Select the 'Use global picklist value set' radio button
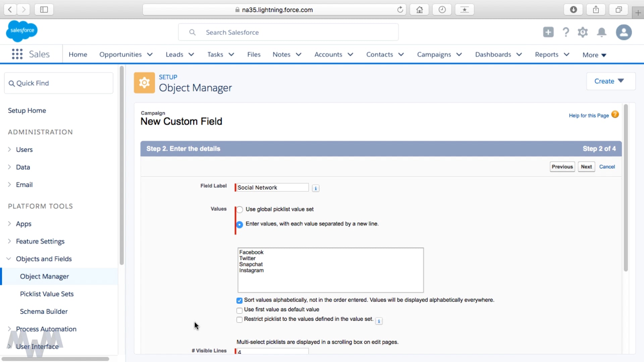The width and height of the screenshot is (644, 362). [239, 209]
